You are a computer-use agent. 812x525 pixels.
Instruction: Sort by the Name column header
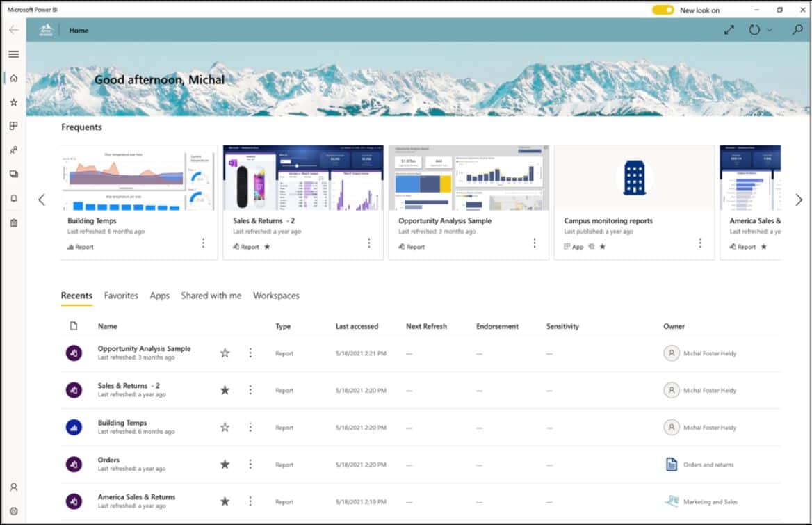pos(107,326)
